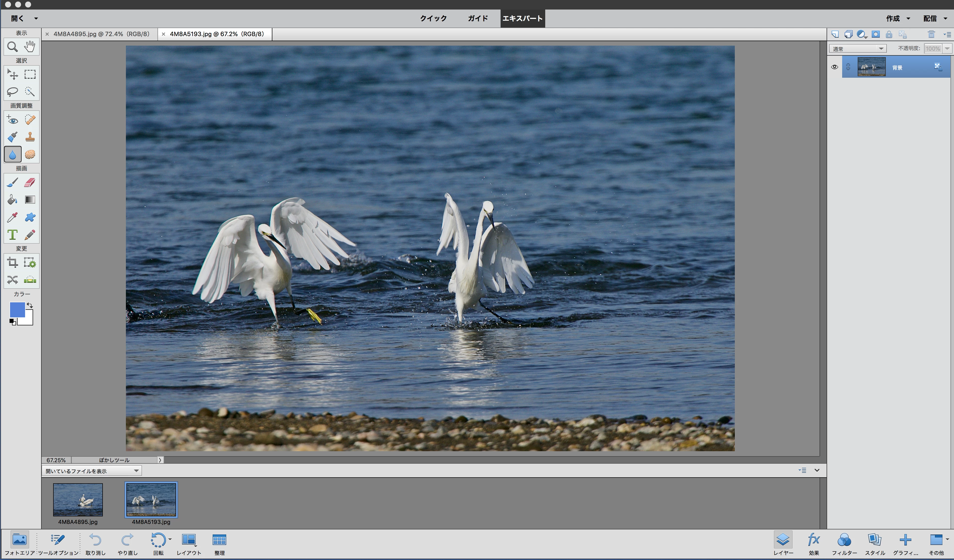Screen dimensions: 954x560
Task: Open the 通常 blend mode dropdown
Action: pyautogui.click(x=857, y=48)
